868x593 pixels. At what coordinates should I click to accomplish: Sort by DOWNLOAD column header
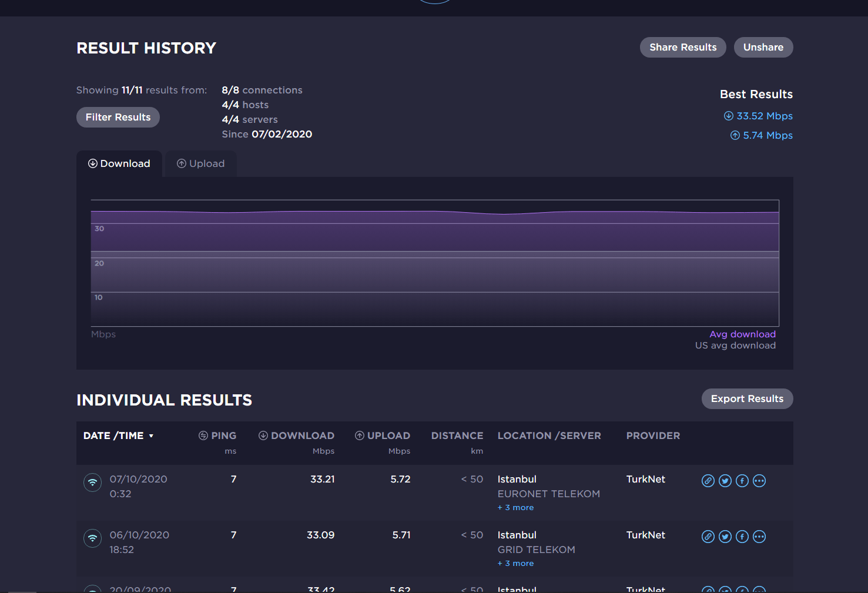point(296,435)
